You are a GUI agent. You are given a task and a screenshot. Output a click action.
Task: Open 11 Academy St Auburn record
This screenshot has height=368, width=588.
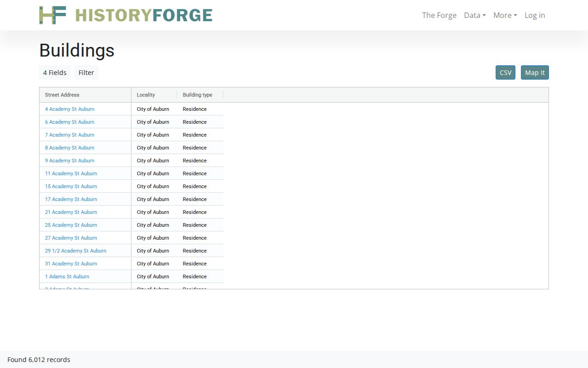click(x=71, y=173)
